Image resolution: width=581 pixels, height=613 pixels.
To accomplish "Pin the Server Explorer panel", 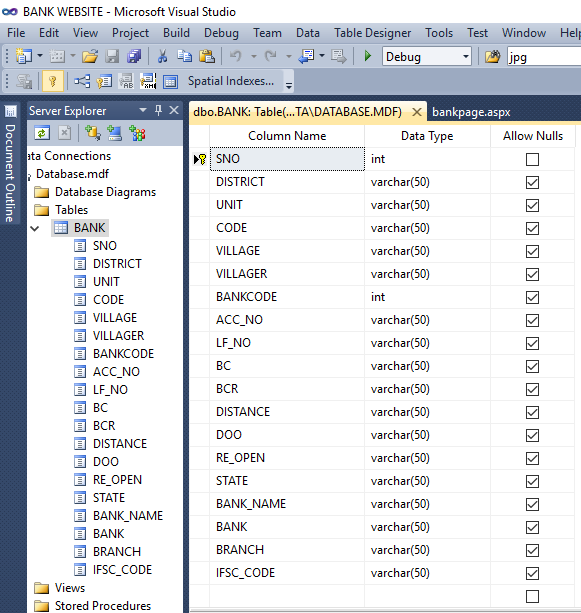I will 158,111.
